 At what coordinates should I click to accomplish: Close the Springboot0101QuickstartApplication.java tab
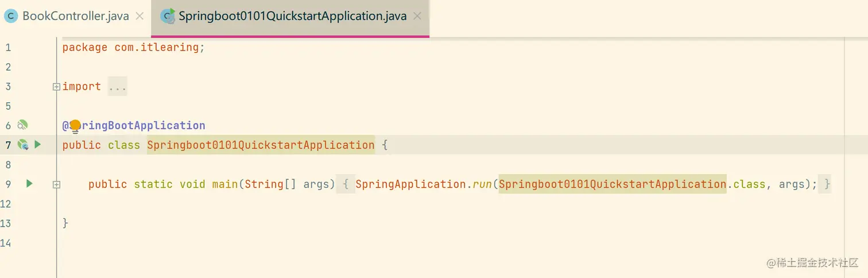417,17
